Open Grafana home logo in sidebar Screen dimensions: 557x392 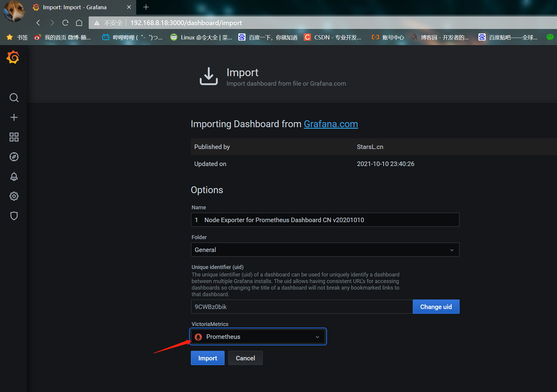coord(13,57)
